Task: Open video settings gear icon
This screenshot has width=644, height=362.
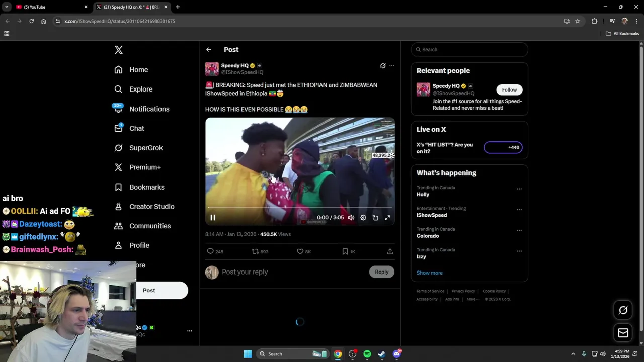Action: pyautogui.click(x=363, y=218)
